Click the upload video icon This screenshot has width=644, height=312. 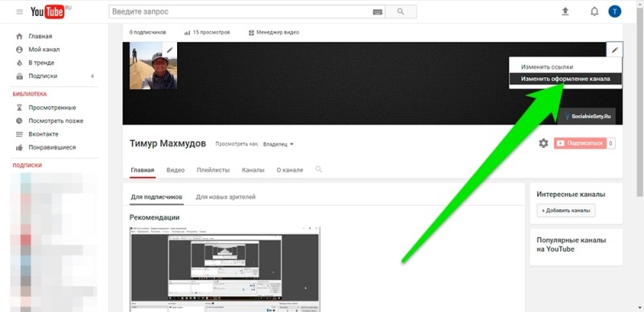(x=565, y=12)
